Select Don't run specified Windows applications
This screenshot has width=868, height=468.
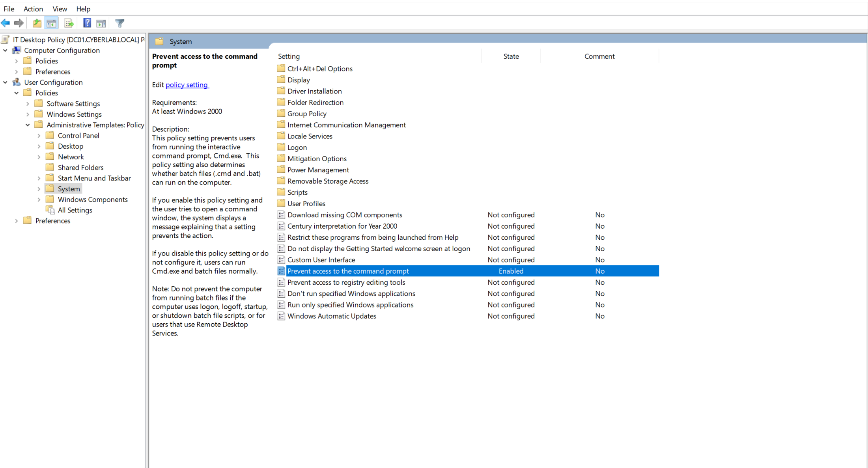(x=351, y=293)
